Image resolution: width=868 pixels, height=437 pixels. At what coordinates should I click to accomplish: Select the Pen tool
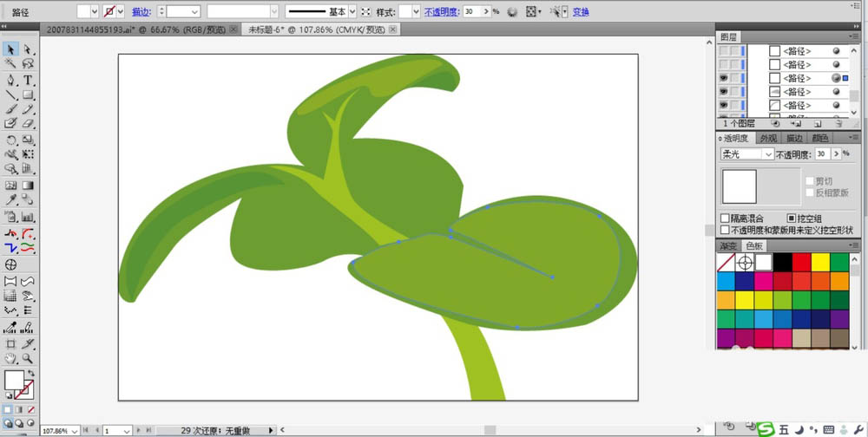10,81
